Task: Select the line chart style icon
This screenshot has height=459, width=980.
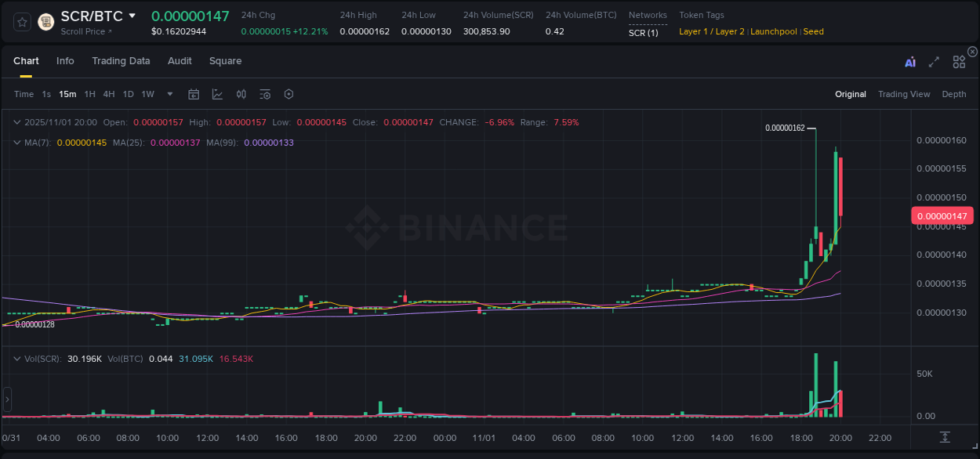Action: (216, 94)
